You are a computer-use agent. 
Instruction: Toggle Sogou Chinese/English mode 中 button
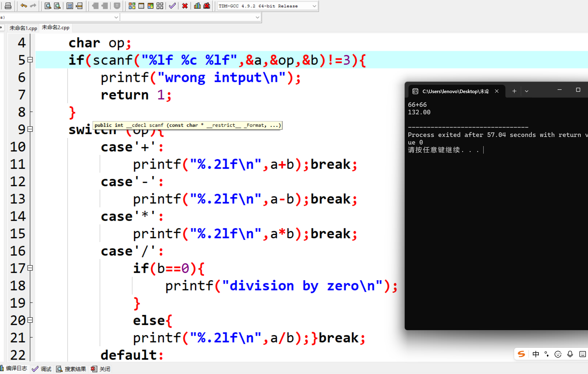tap(536, 354)
